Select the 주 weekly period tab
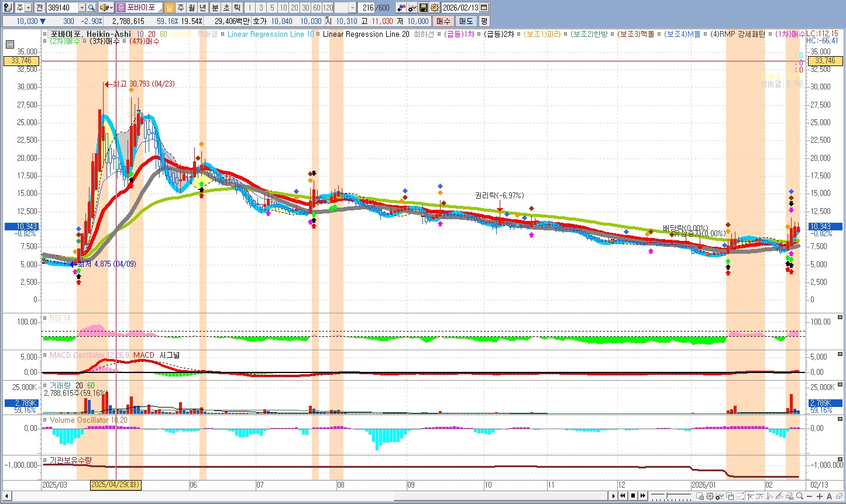846x504 pixels. coord(180,8)
